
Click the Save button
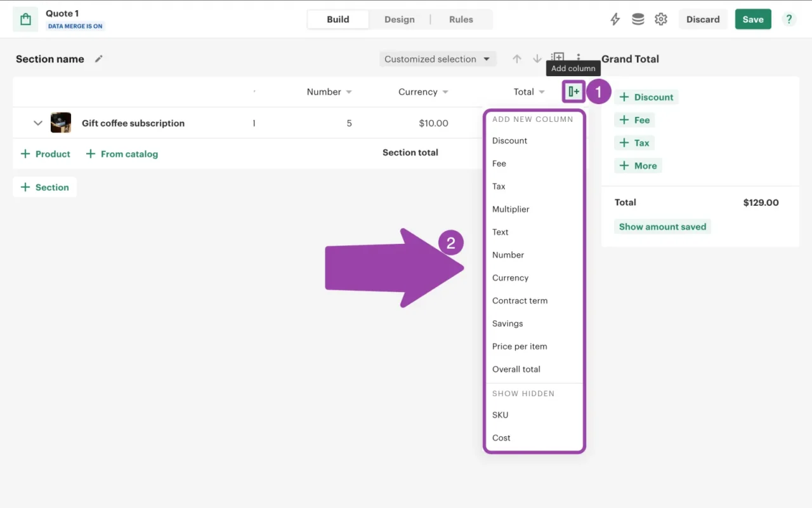coord(753,19)
